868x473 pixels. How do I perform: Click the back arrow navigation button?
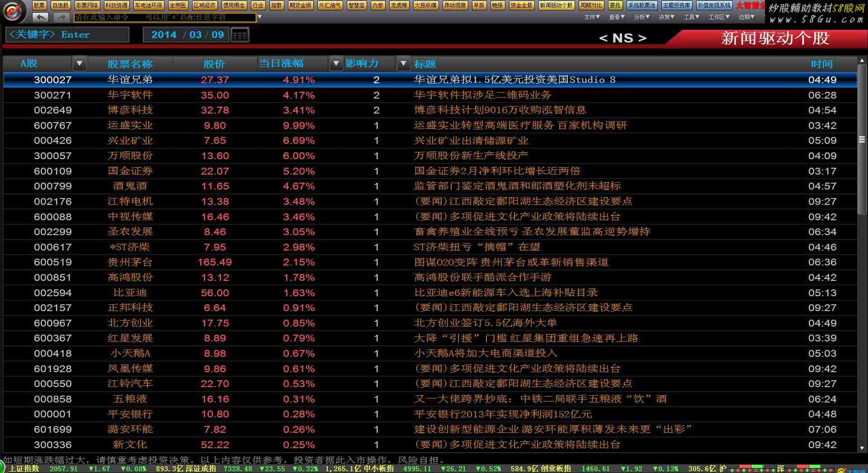(40, 17)
